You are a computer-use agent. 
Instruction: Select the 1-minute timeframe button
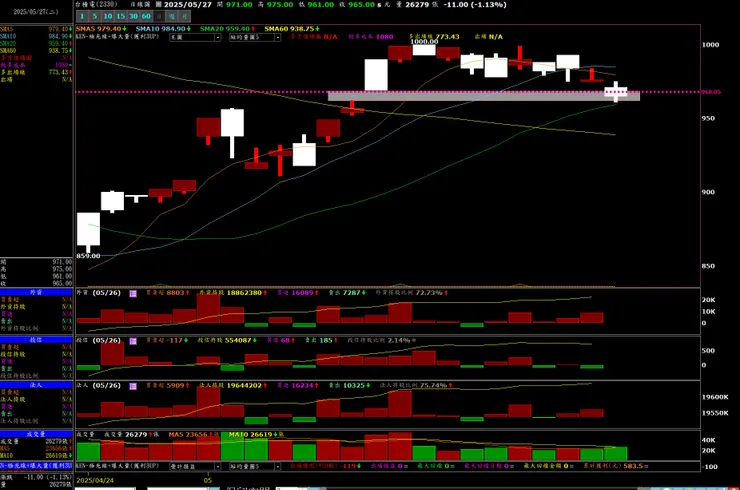click(x=82, y=17)
